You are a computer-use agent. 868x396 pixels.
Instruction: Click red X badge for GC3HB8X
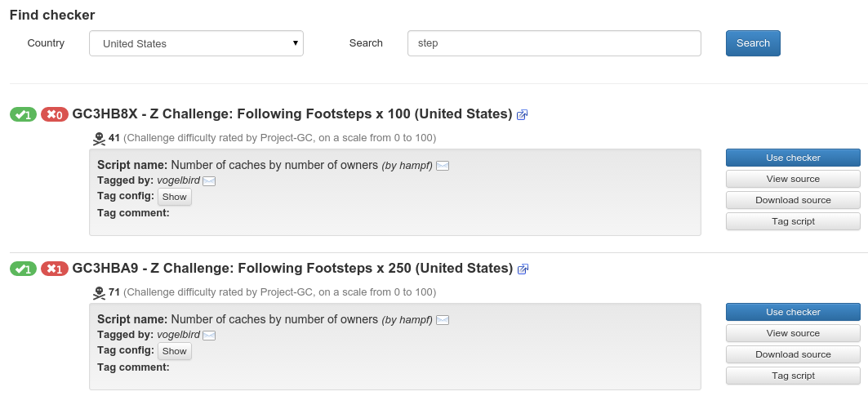coord(55,114)
